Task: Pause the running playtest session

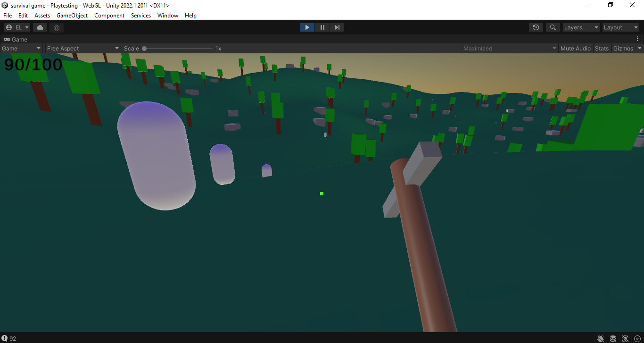Action: pyautogui.click(x=322, y=27)
